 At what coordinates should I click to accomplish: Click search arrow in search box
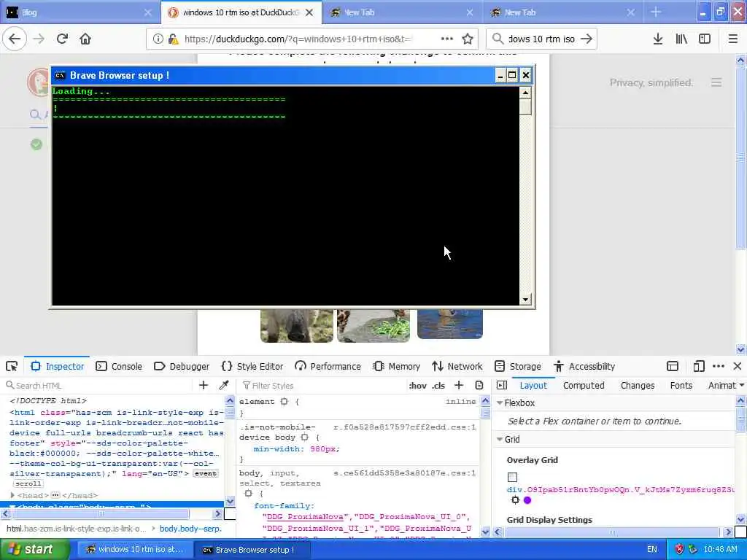(x=587, y=39)
